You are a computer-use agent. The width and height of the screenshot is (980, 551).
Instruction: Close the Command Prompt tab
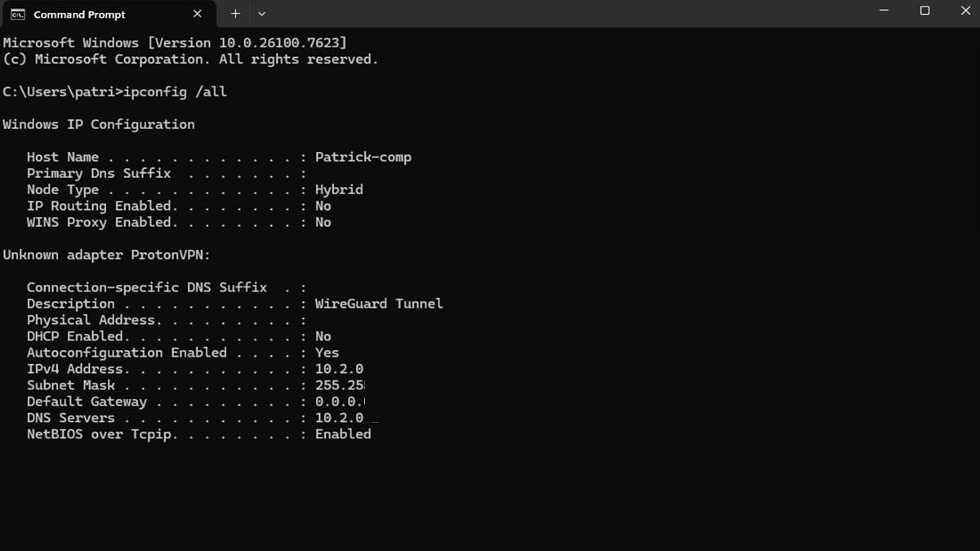click(x=198, y=14)
